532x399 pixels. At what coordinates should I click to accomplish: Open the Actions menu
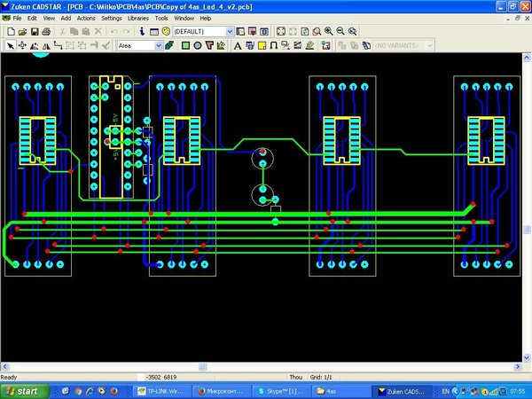[86, 19]
